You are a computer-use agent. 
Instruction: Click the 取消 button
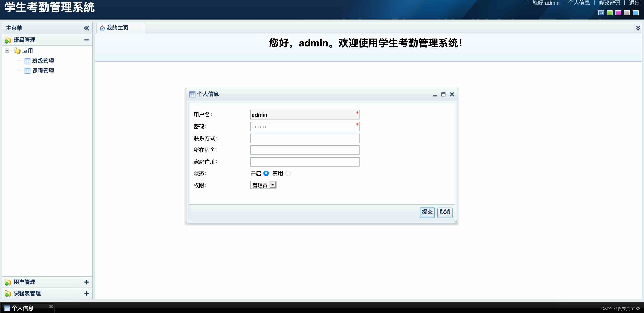pos(445,212)
